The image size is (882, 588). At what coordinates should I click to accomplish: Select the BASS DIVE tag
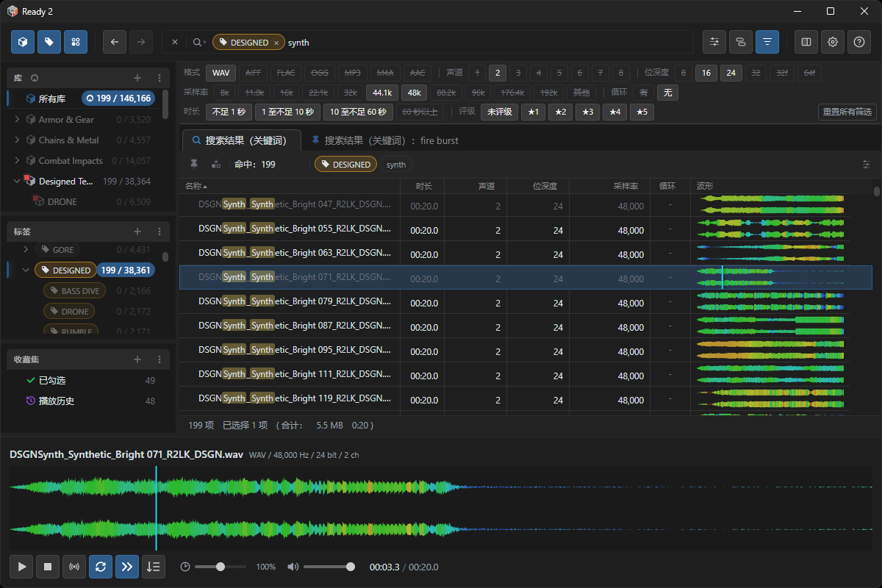point(74,291)
